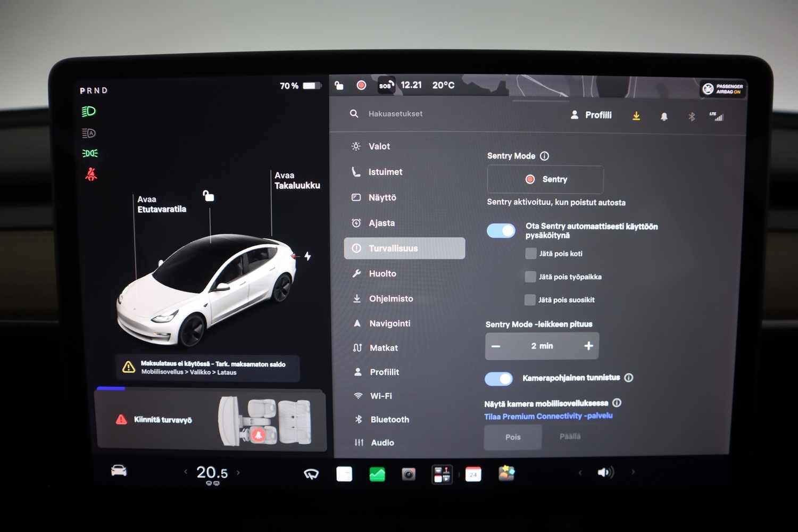Increase Sentry clip length with plus
This screenshot has height=532, width=798.
pos(588,346)
